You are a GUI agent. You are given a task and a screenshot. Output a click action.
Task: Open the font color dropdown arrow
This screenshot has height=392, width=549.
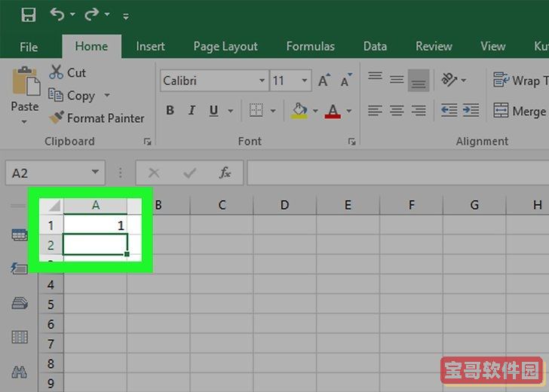point(349,111)
